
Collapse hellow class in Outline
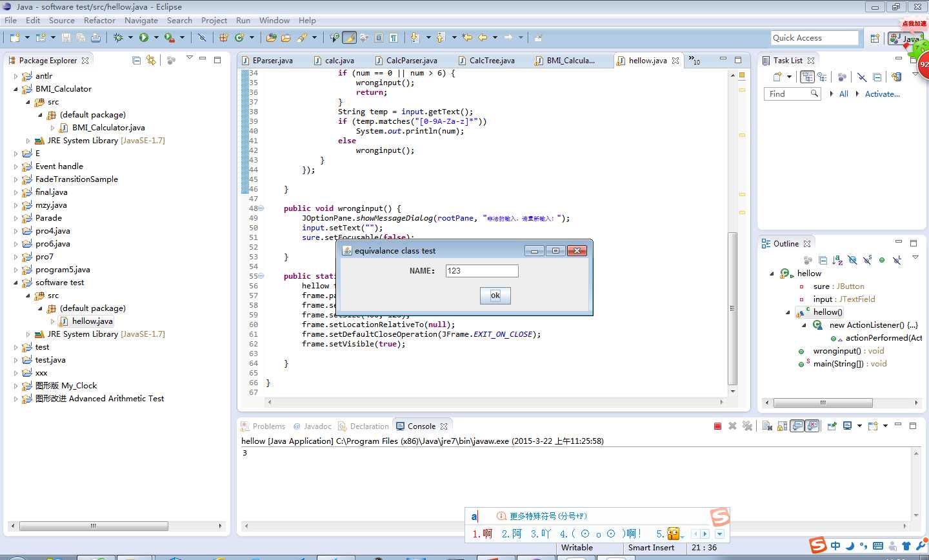[772, 274]
